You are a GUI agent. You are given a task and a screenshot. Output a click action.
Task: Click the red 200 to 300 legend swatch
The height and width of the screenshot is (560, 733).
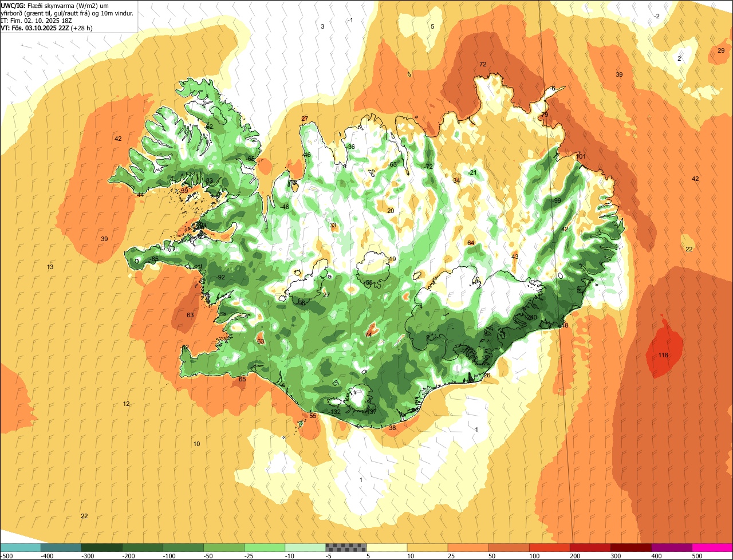pos(590,547)
